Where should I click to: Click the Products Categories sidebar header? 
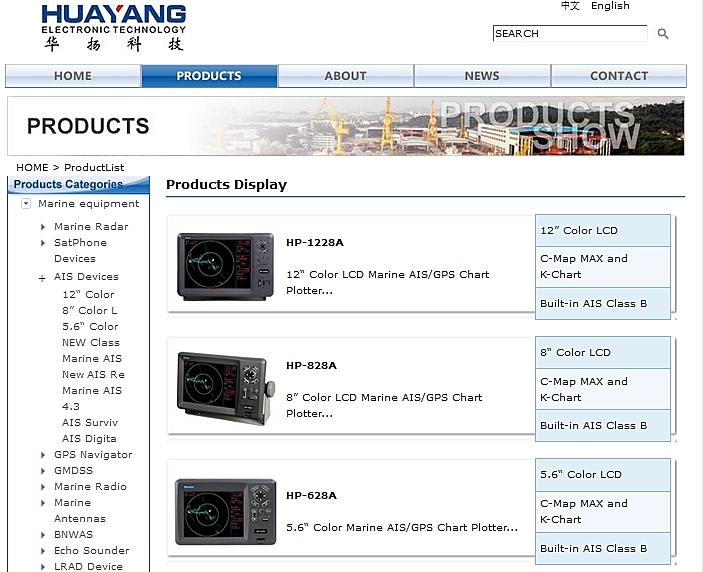pyautogui.click(x=78, y=185)
